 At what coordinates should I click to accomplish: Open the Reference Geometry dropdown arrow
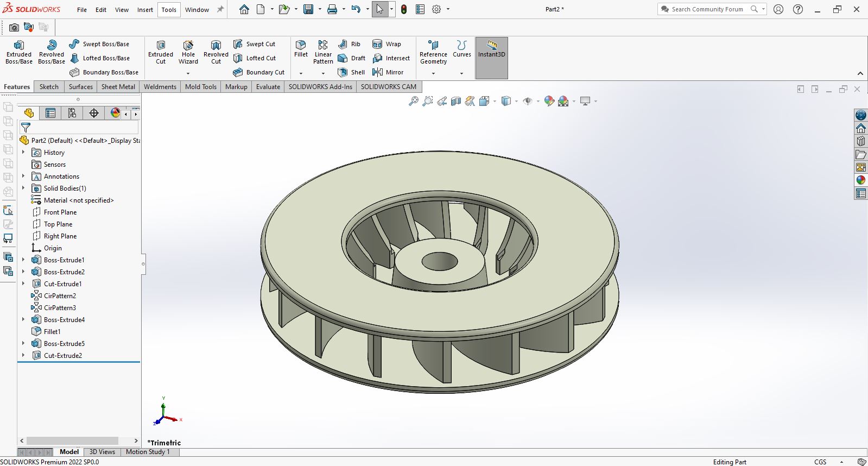point(433,73)
